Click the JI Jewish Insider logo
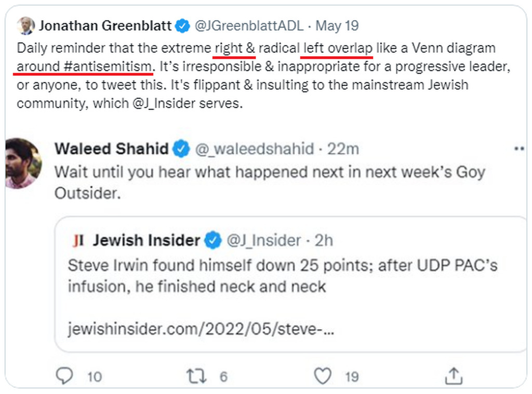 [78, 240]
